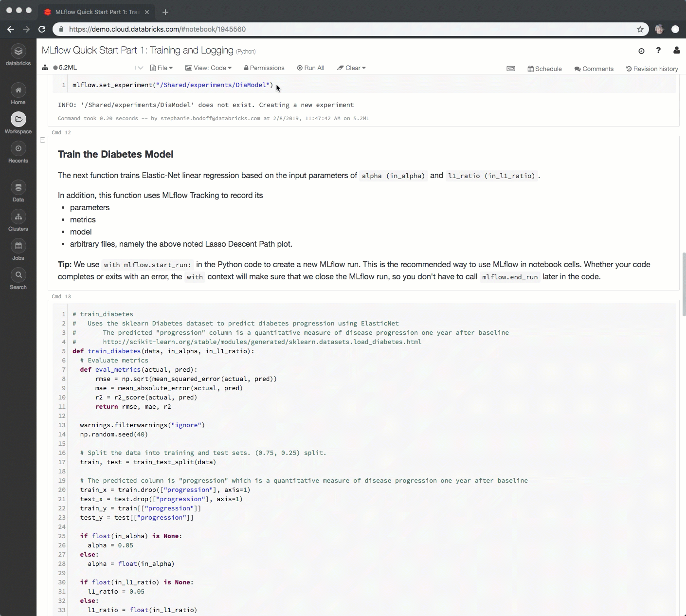Image resolution: width=686 pixels, height=616 pixels.
Task: Open the Workspace folder icon
Action: pos(18,120)
